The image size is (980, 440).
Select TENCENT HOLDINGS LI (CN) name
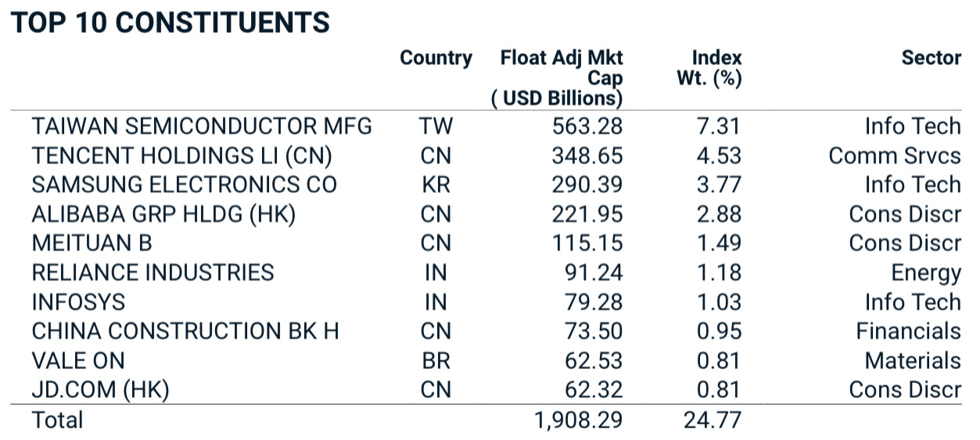coord(182,156)
